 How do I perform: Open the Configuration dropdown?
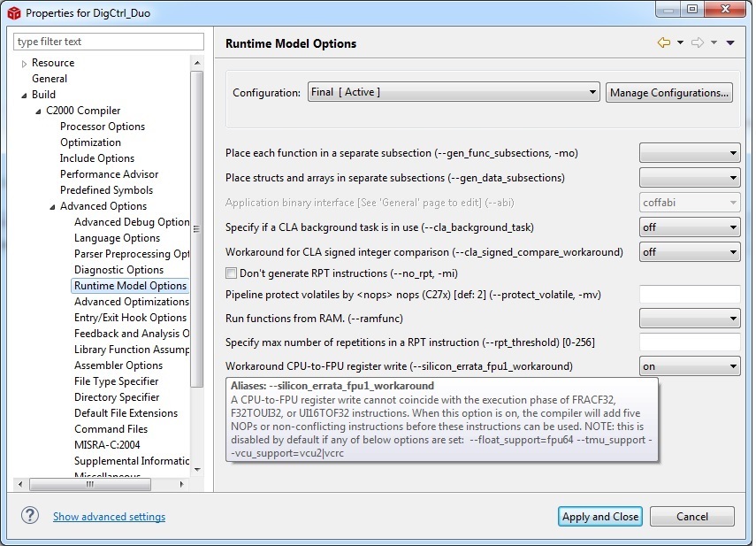(454, 92)
